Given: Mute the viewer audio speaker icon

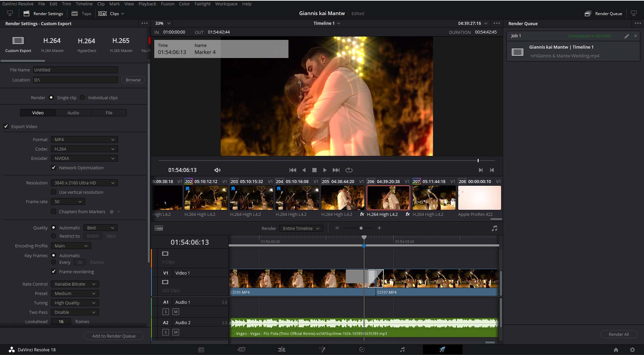Looking at the screenshot, I should tap(217, 170).
